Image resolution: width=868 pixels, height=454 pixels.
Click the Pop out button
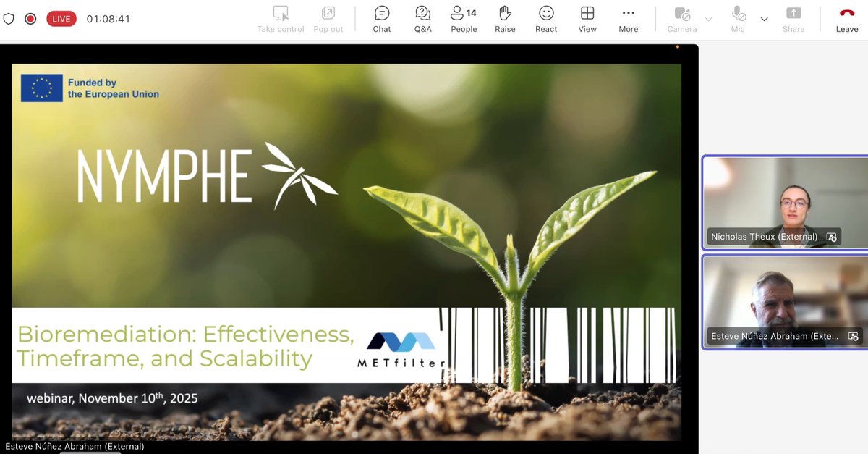click(x=328, y=20)
